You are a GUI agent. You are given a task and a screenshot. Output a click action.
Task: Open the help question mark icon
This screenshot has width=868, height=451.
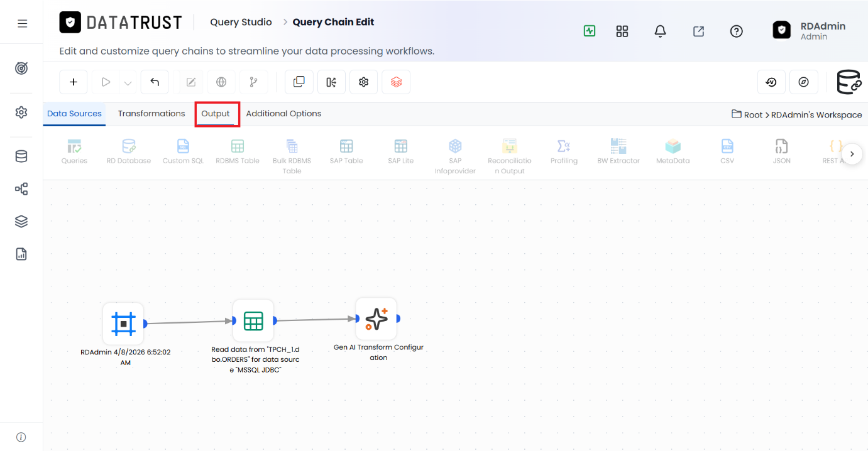tap(737, 31)
